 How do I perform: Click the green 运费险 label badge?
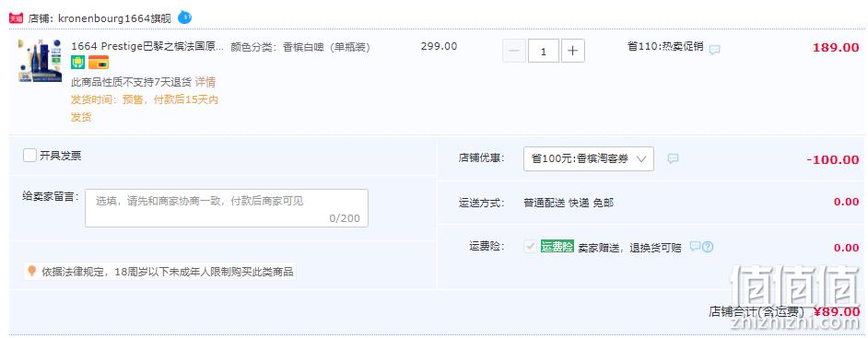tap(557, 247)
